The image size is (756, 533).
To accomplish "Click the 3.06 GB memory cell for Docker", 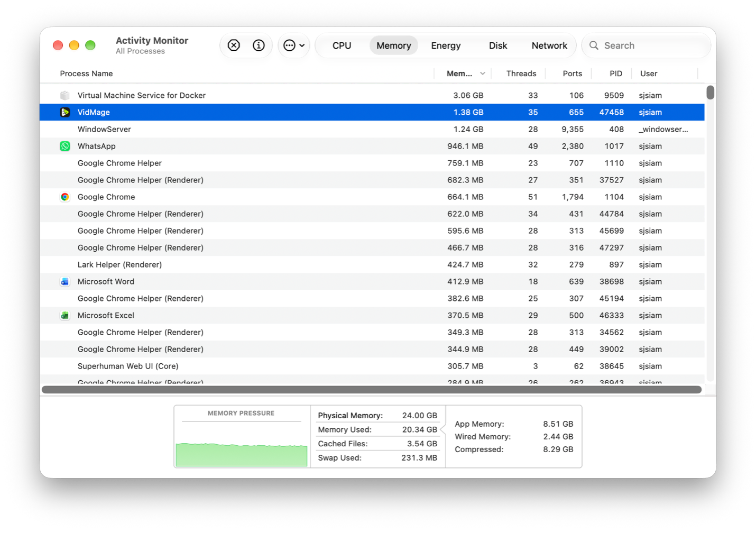I will 468,95.
